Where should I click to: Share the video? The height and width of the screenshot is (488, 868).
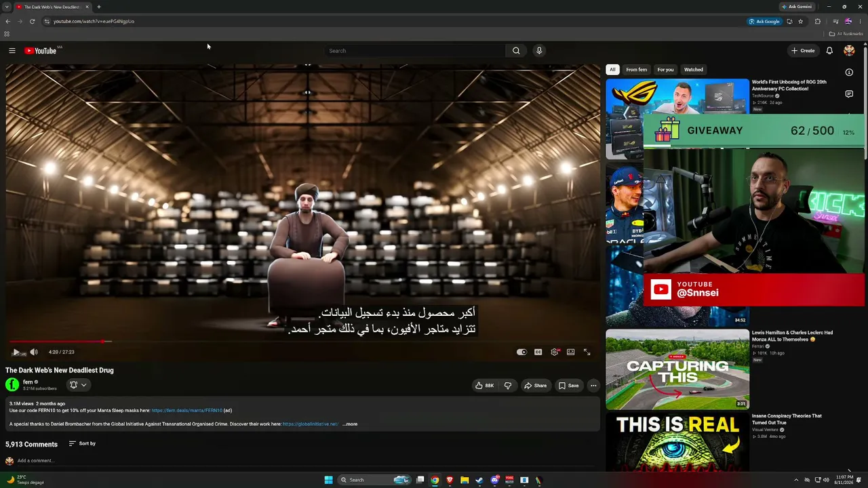(x=535, y=386)
